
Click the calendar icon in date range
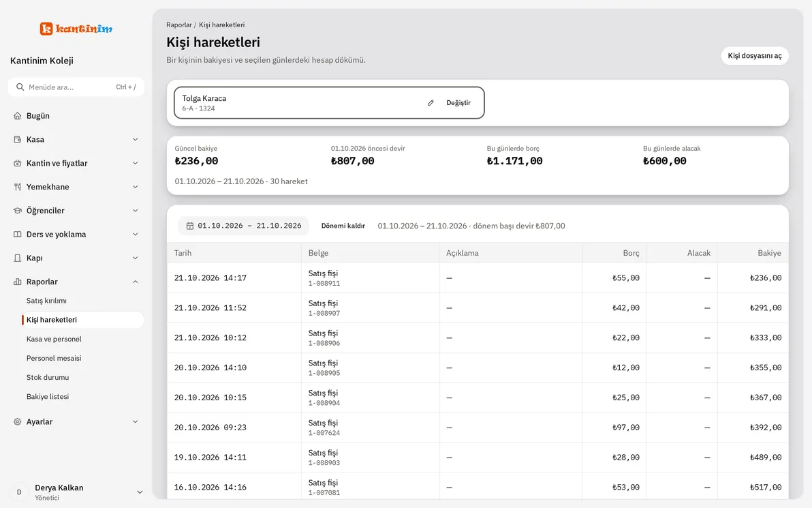coord(190,226)
